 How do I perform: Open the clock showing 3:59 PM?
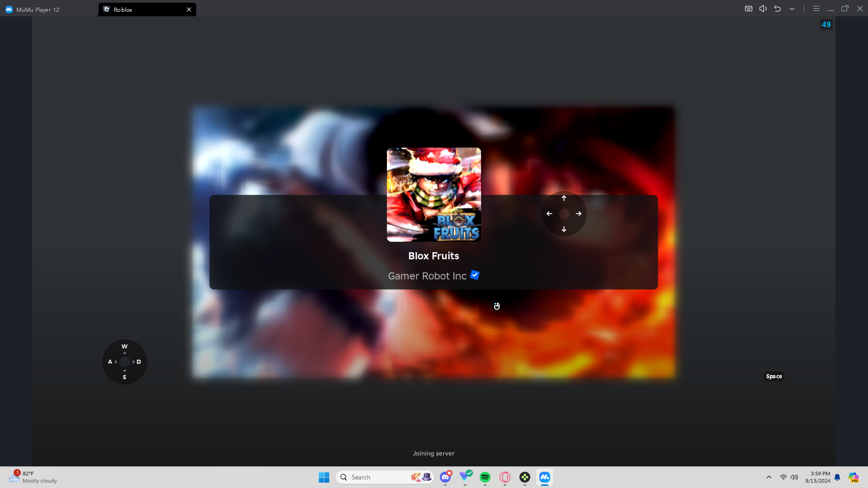[817, 477]
